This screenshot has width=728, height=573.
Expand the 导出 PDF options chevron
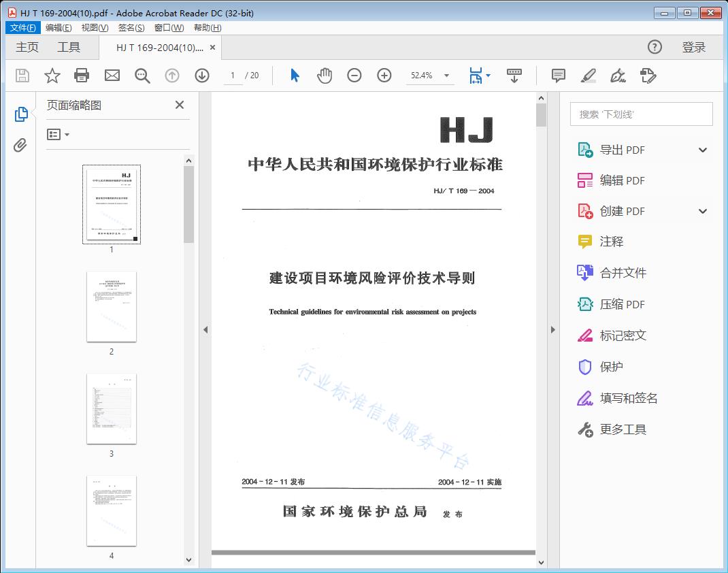702,149
